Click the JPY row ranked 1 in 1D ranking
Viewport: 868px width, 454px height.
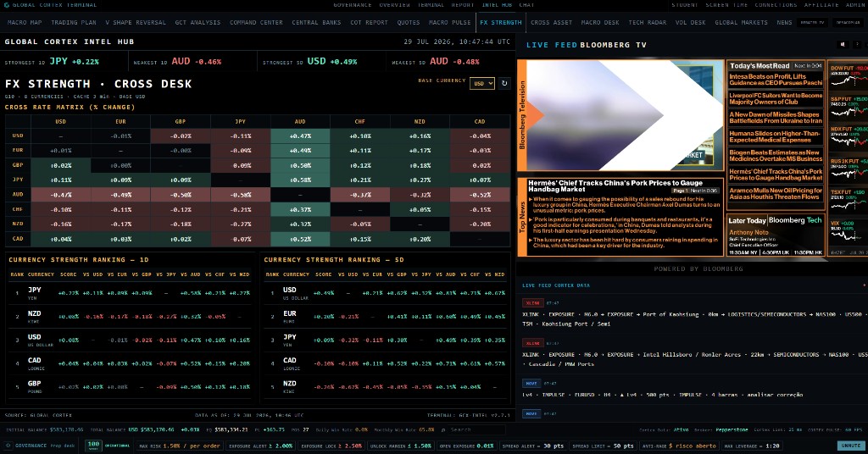130,293
